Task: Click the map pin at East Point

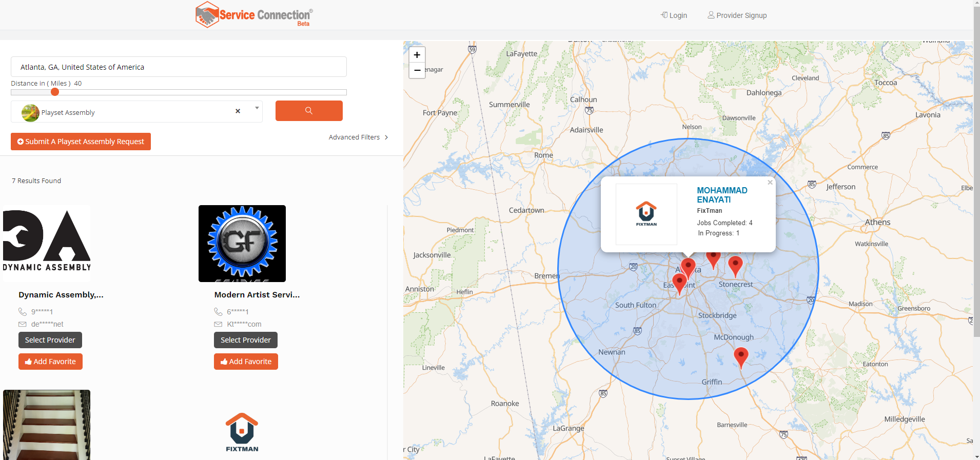Action: tap(679, 282)
